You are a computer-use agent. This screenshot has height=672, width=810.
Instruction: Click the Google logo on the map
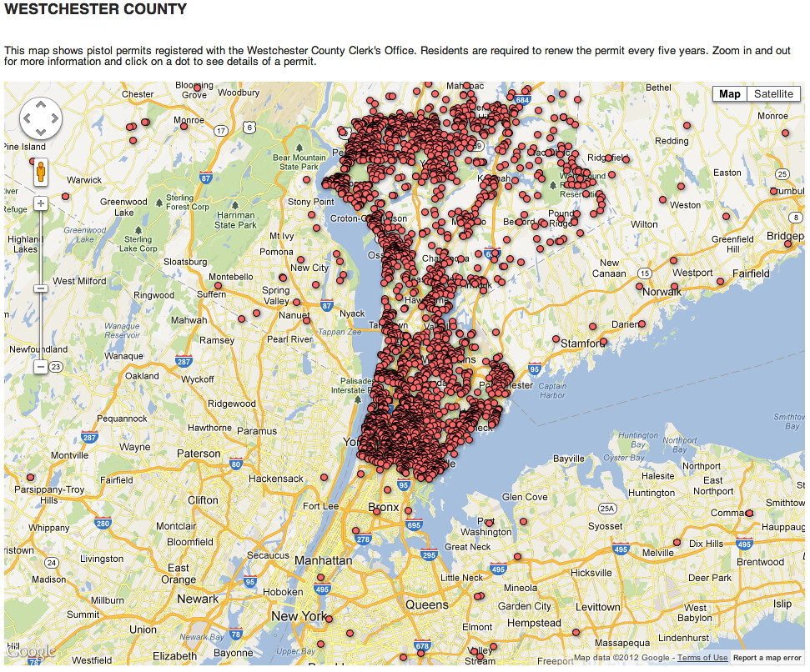coord(32,652)
